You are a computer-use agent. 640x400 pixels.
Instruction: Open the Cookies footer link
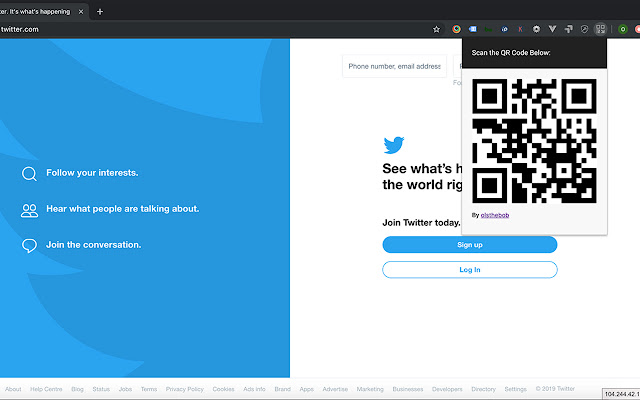[223, 389]
